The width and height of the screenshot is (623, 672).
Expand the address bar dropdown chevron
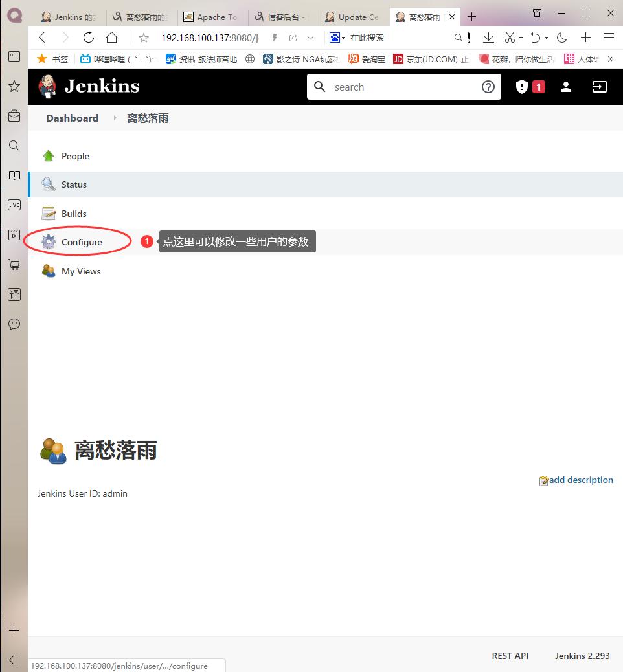[310, 38]
